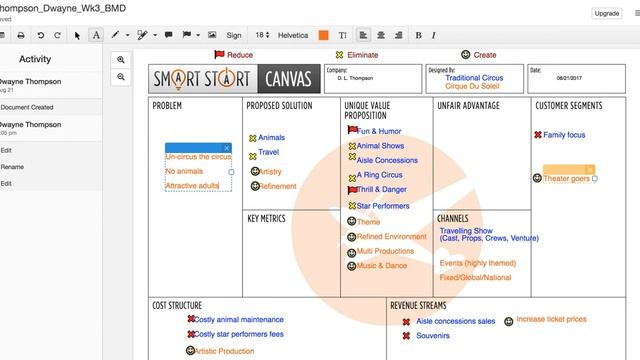Click the Theater goers box resize handle
The height and width of the screenshot is (360, 640).
pos(595,178)
